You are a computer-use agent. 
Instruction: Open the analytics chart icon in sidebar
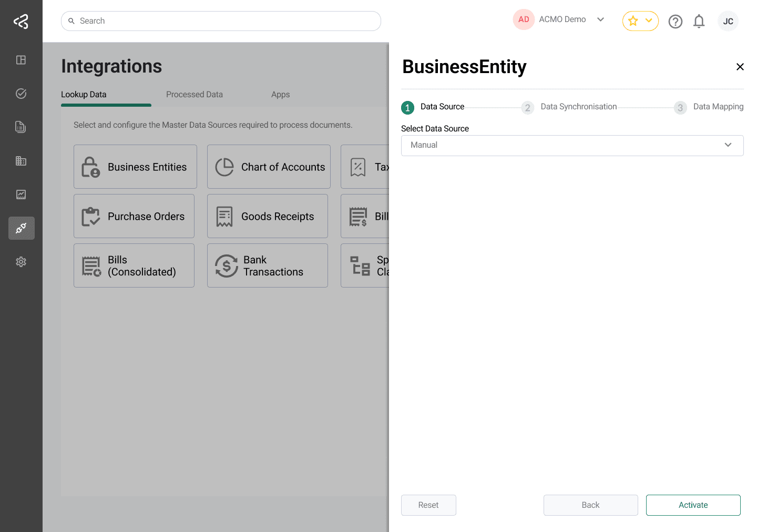click(x=21, y=194)
